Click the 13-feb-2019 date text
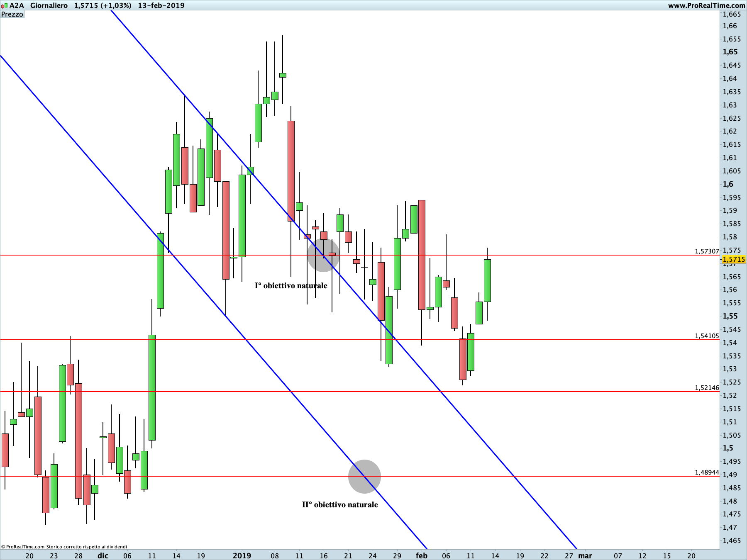The width and height of the screenshot is (747, 560). coord(161,5)
